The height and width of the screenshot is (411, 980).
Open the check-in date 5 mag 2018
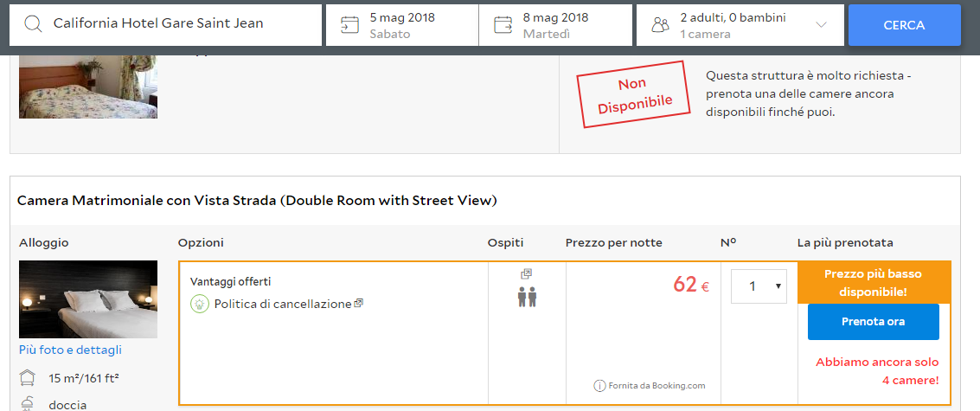[x=402, y=25]
